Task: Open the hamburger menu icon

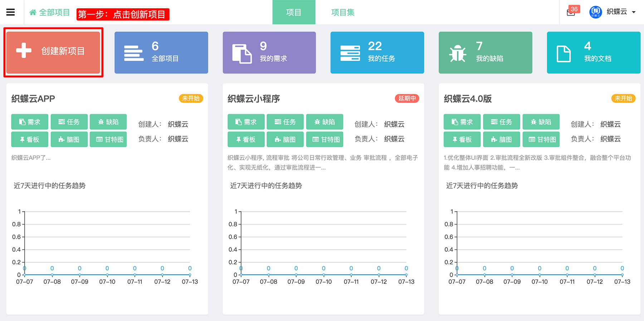Action: [x=11, y=12]
